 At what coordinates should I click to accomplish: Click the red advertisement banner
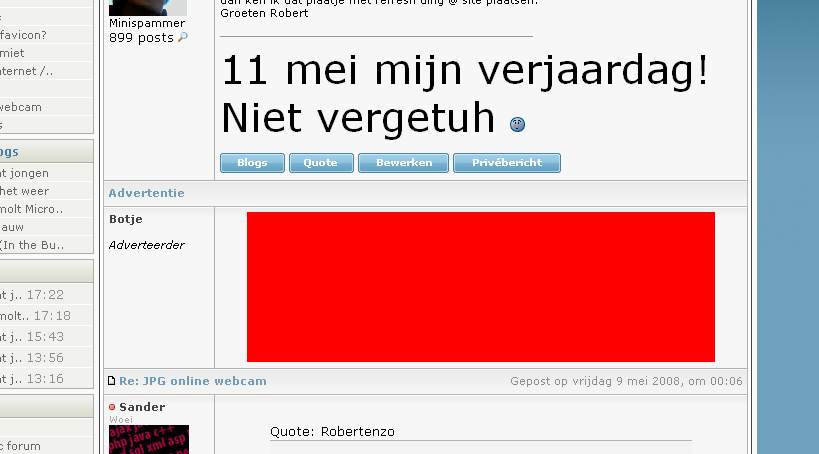(x=481, y=287)
